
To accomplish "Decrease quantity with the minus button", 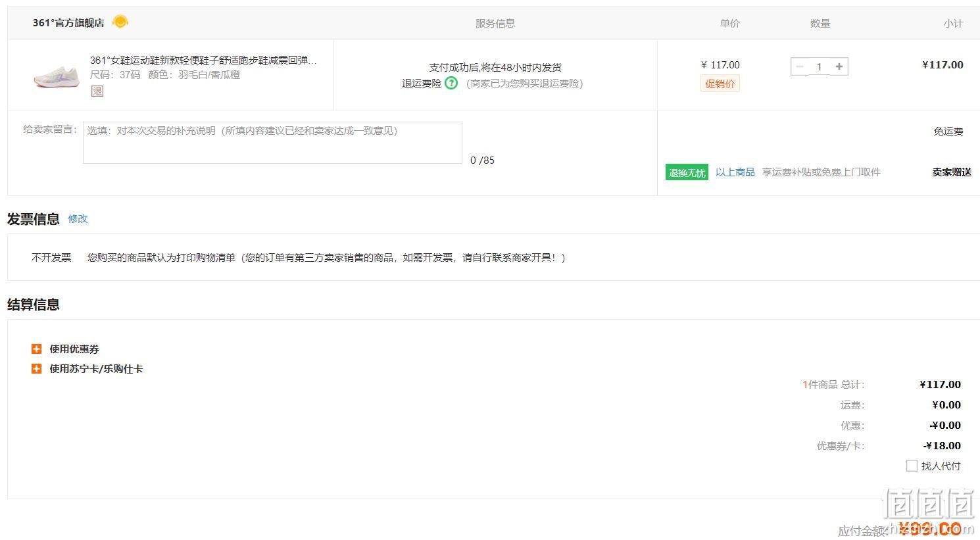I will coord(800,66).
